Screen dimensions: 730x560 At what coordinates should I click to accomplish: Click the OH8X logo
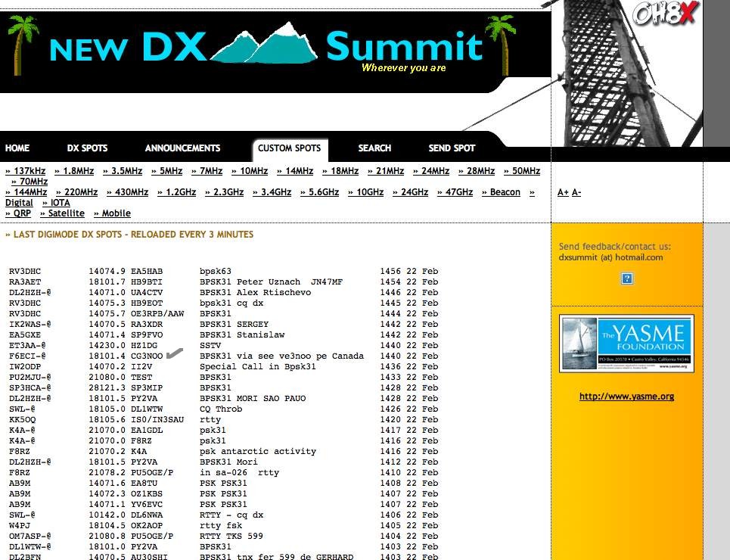click(x=666, y=13)
